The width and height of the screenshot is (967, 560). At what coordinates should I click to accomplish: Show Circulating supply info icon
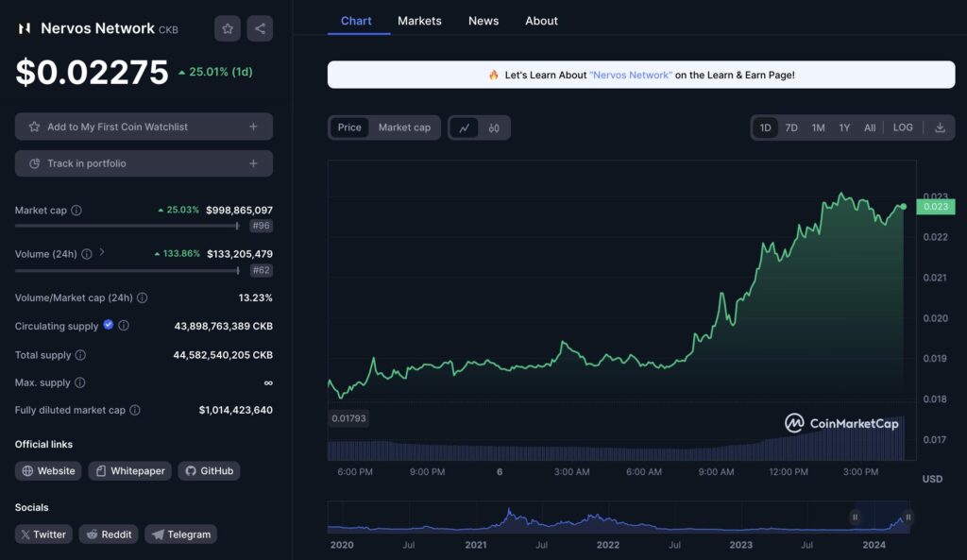pyautogui.click(x=124, y=326)
